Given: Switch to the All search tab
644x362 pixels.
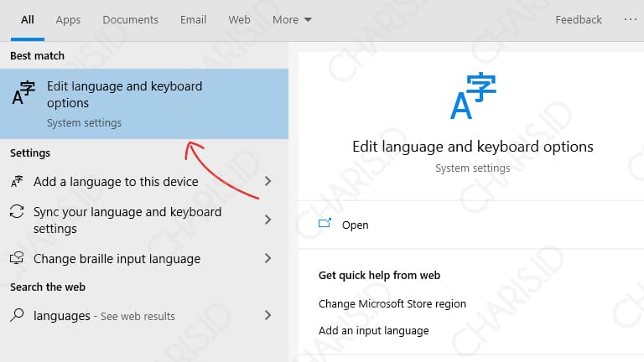Looking at the screenshot, I should (x=28, y=20).
